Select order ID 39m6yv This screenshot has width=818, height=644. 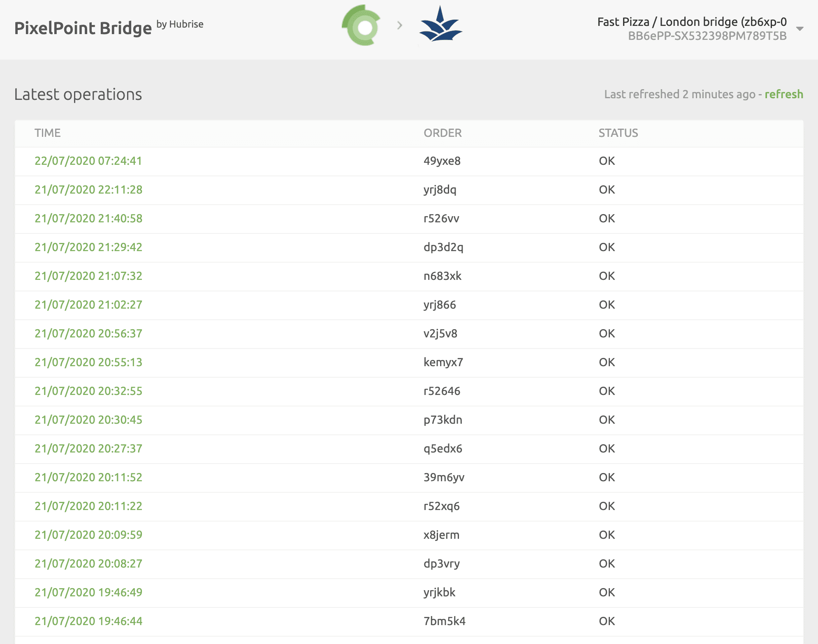pos(444,477)
